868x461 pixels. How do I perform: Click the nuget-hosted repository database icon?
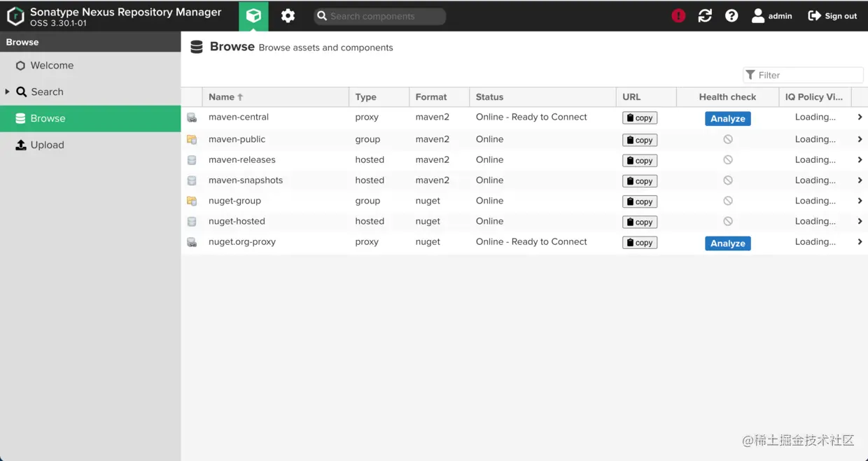point(192,221)
